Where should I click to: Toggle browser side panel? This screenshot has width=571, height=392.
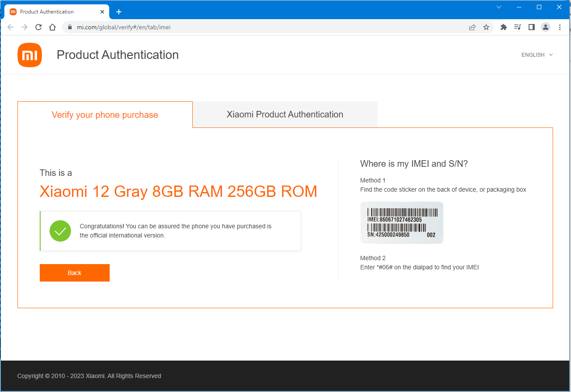(532, 27)
